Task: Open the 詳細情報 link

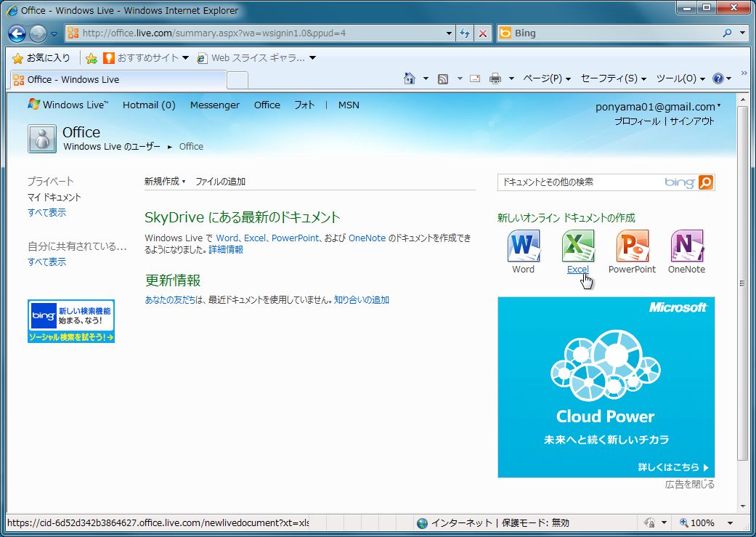Action: click(x=226, y=249)
